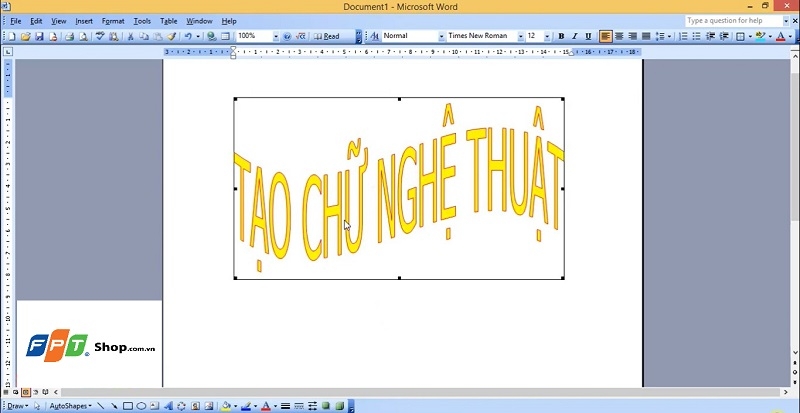Image resolution: width=800 pixels, height=413 pixels.
Task: Save the document with floppy icon
Action: tap(39, 36)
